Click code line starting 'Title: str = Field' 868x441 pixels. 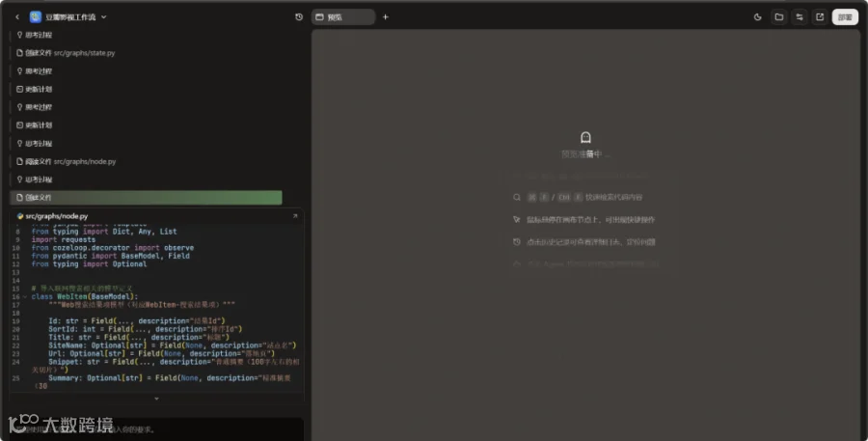138,338
